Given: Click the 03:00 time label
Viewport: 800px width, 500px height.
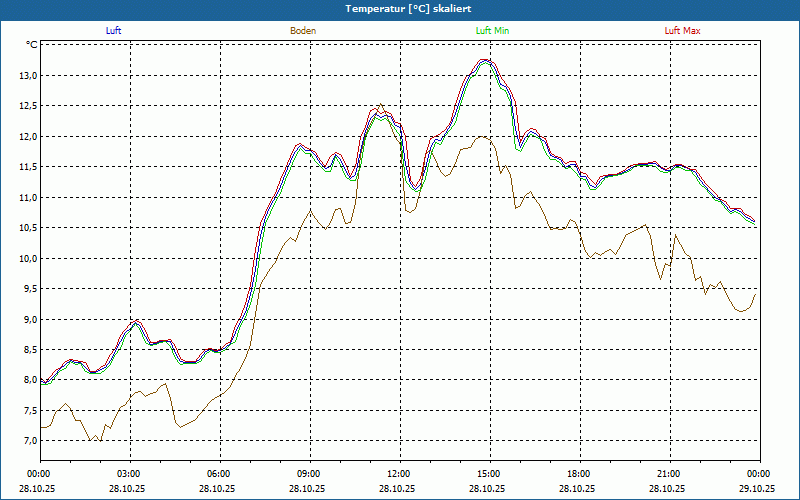Looking at the screenshot, I should tap(129, 474).
